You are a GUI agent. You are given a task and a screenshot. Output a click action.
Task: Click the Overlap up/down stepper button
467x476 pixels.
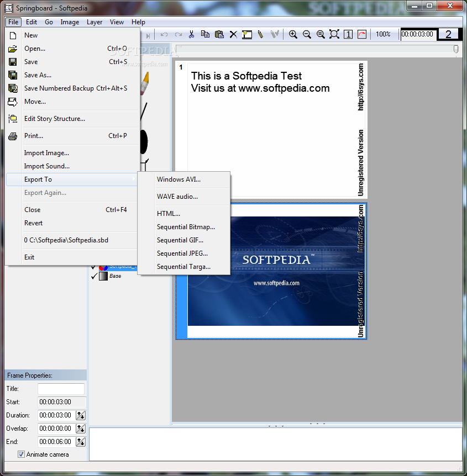pyautogui.click(x=81, y=429)
